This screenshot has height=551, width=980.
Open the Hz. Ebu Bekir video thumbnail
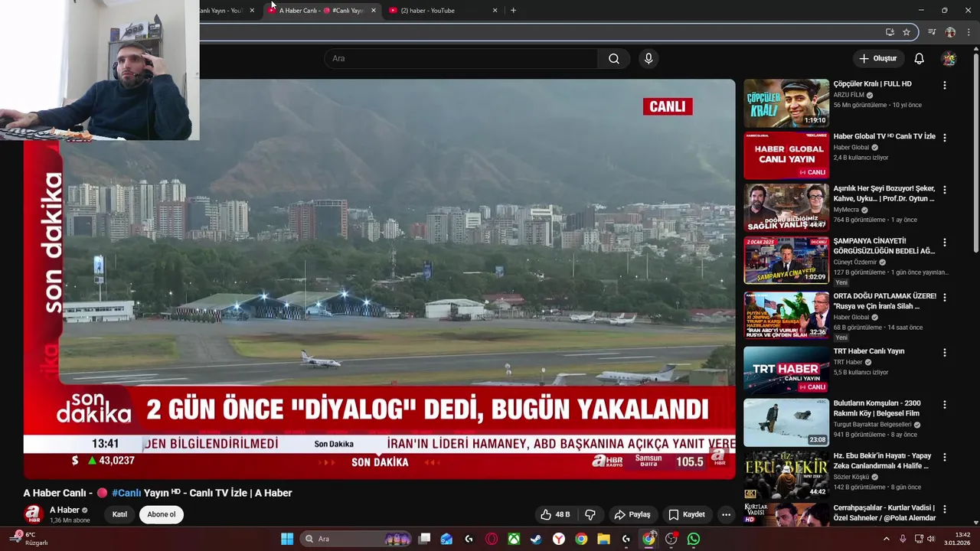click(x=786, y=475)
